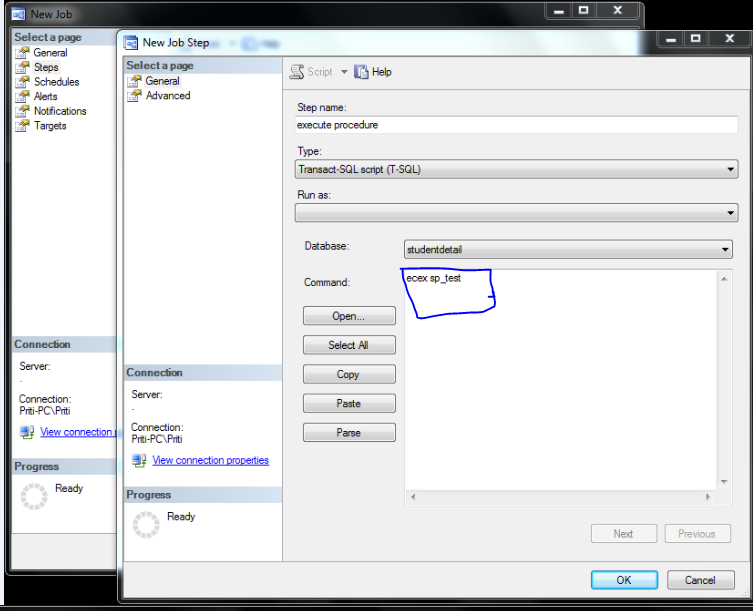The image size is (753, 611).
Task: Click the Select All button
Action: (349, 345)
